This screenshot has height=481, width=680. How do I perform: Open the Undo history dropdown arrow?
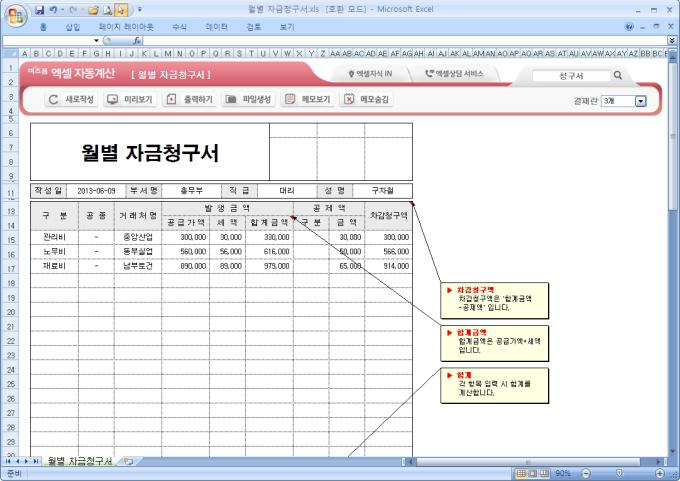click(x=62, y=10)
